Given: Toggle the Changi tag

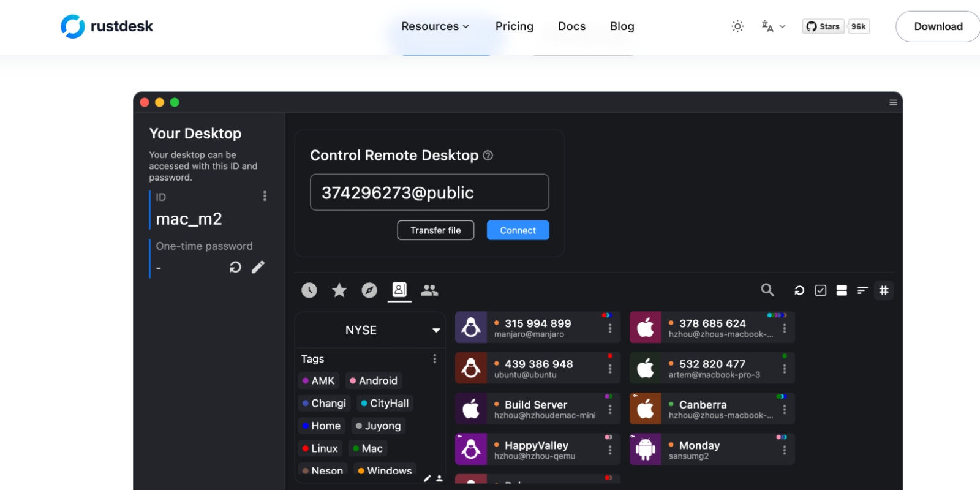Looking at the screenshot, I should tap(324, 404).
